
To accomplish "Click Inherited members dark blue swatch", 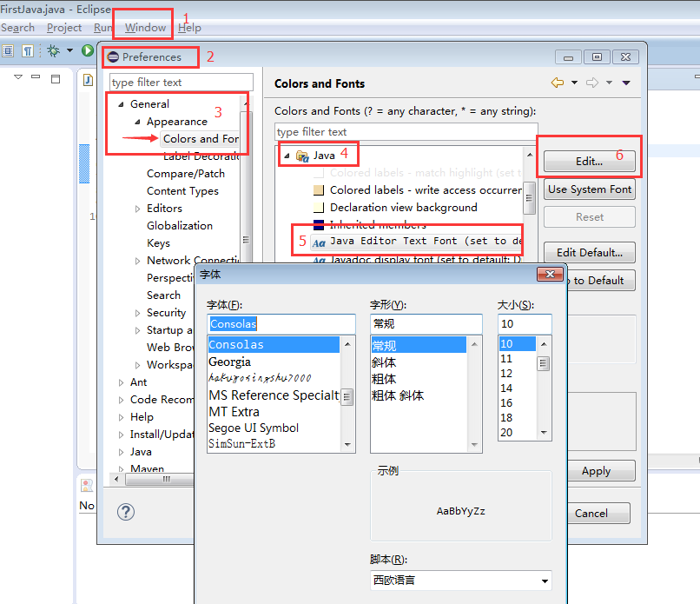I will (x=319, y=225).
